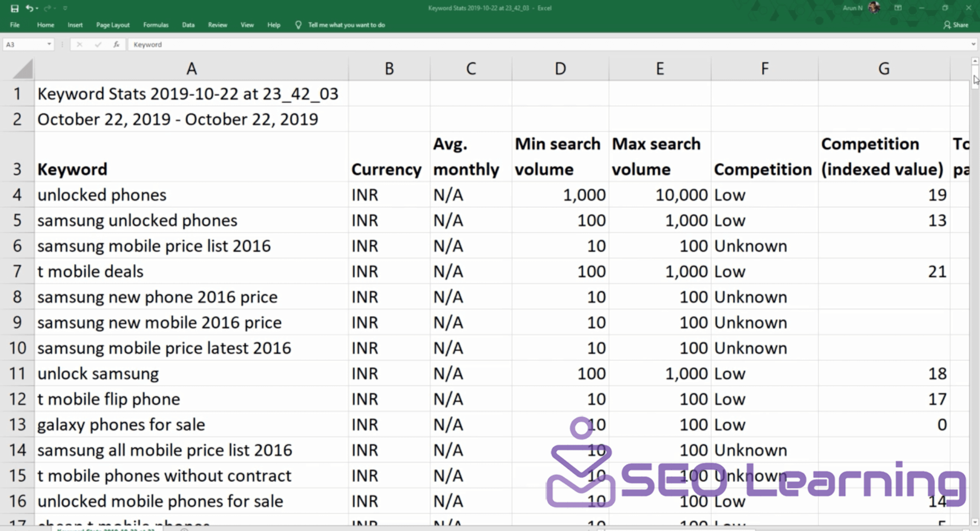Click Tell me what you want to do

(x=346, y=25)
